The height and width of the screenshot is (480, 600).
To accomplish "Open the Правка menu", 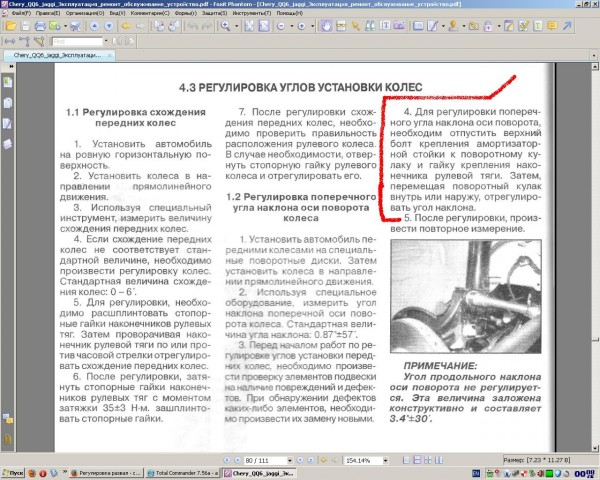I will (x=47, y=13).
